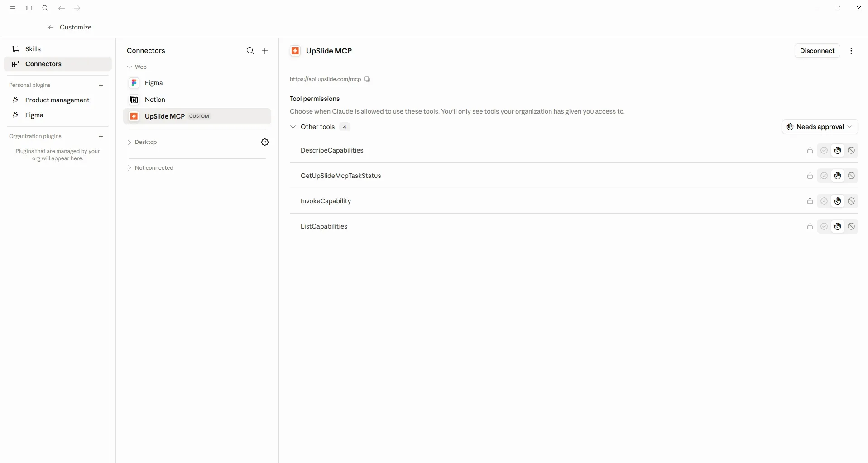
Task: Block the GetUpSlideMcpTaskStatus tool
Action: pos(851,176)
